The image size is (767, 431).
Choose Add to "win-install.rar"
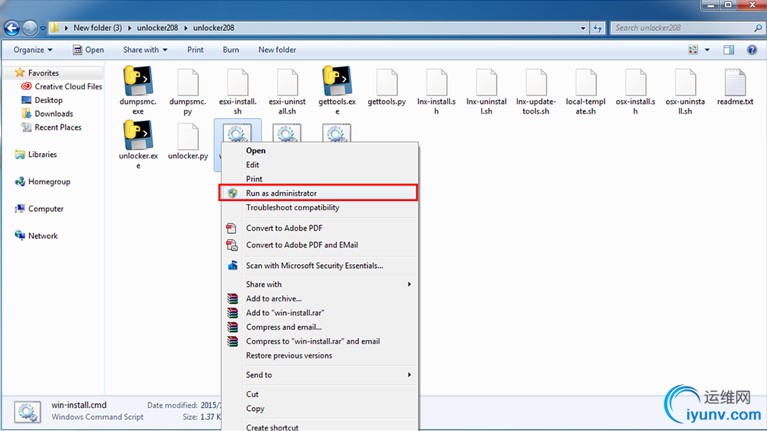point(319,313)
